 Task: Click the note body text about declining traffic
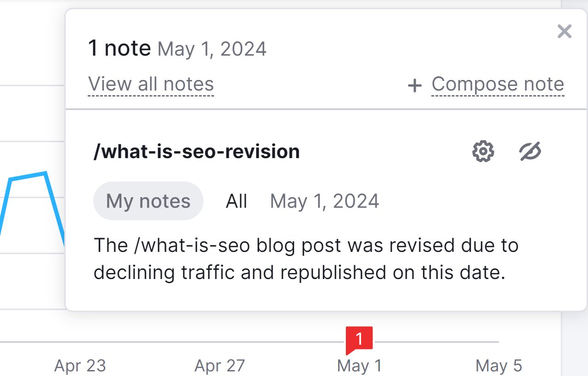[x=305, y=258]
